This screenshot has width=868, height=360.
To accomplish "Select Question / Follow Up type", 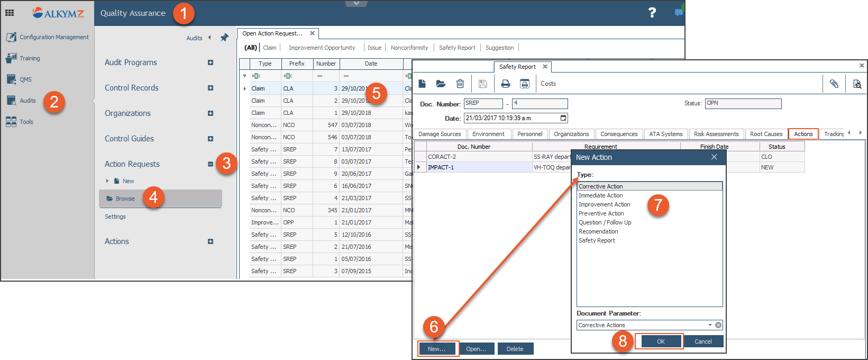I will tap(605, 222).
